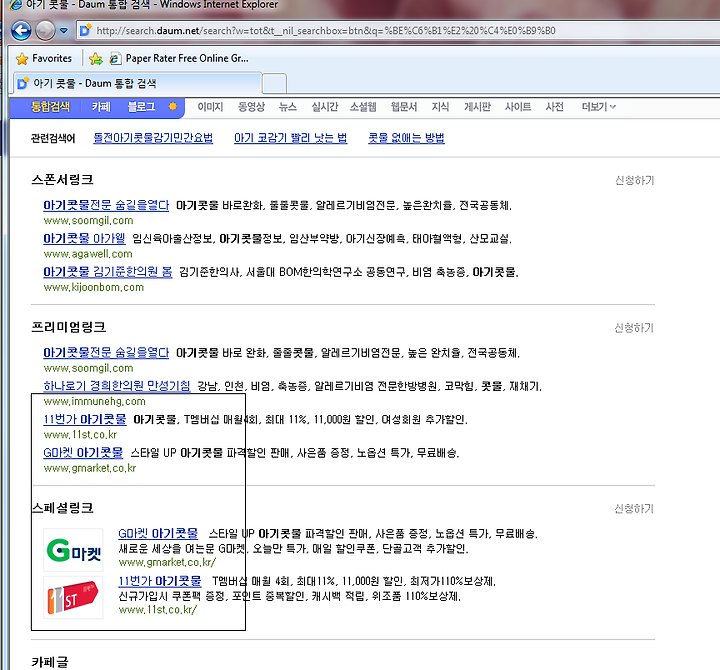Screen dimensions: 720x670
Task: Click the www.gmarket.co.kr/ special URL text
Action: pos(167,563)
